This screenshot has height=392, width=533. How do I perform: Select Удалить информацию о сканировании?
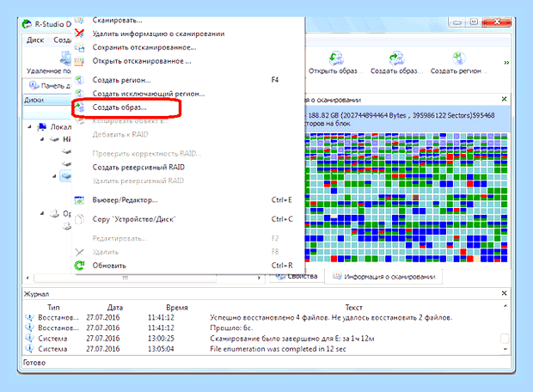158,34
